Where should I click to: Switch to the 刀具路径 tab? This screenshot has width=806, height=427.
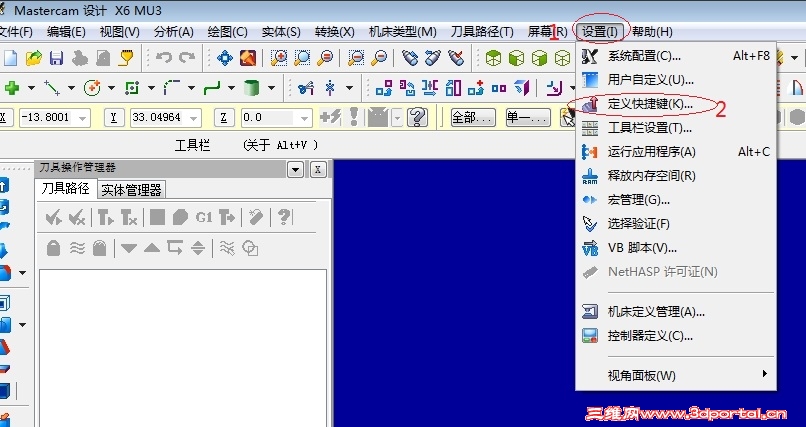pyautogui.click(x=65, y=189)
